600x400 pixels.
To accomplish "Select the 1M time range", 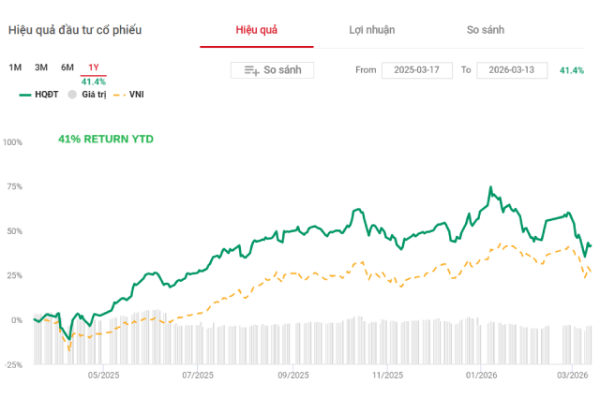I will (x=15, y=67).
